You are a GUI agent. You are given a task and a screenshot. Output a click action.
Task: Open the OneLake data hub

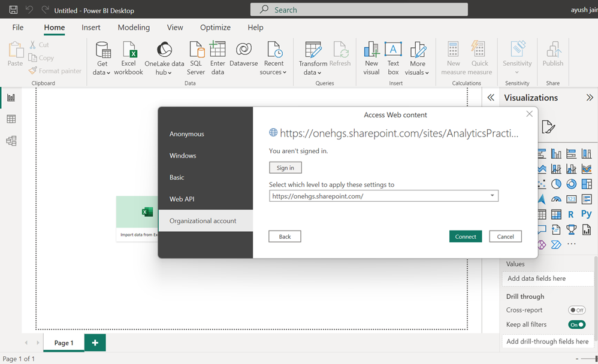tap(164, 58)
